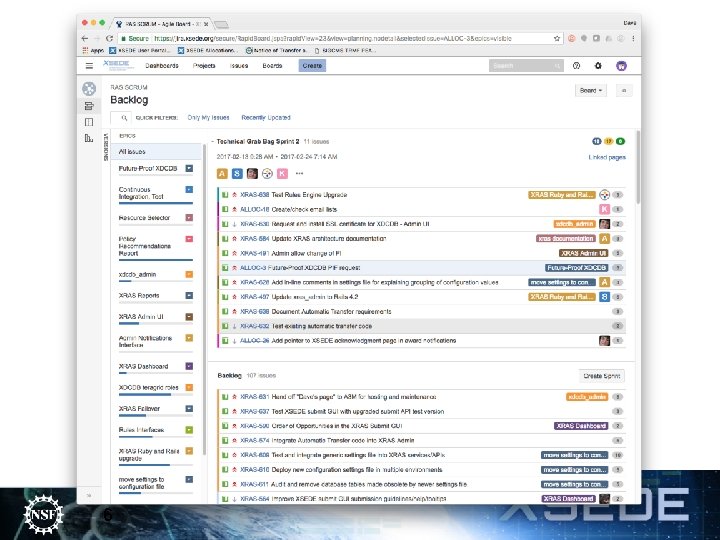
Task: Click the Create Sprint button
Action: tap(602, 376)
